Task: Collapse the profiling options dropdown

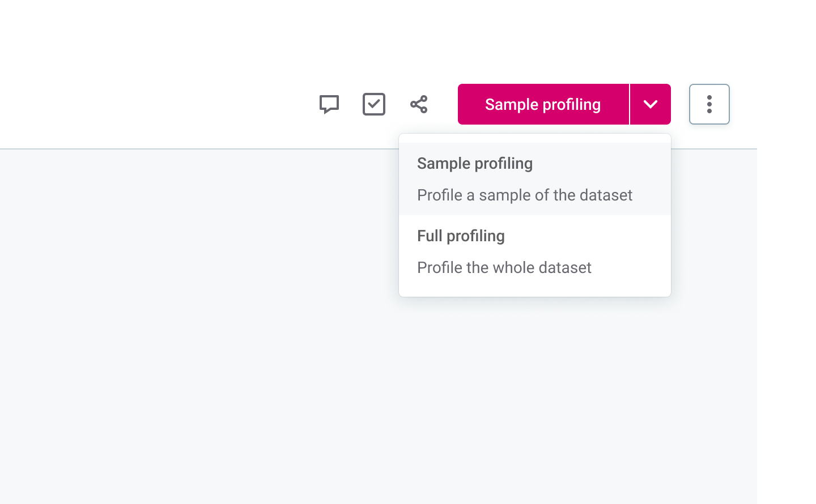Action: click(651, 104)
